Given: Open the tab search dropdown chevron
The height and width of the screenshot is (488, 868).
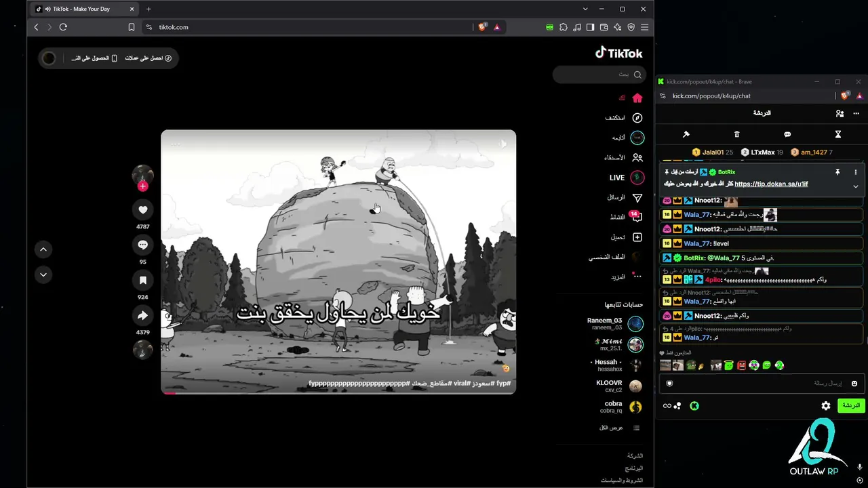Looking at the screenshot, I should (585, 9).
